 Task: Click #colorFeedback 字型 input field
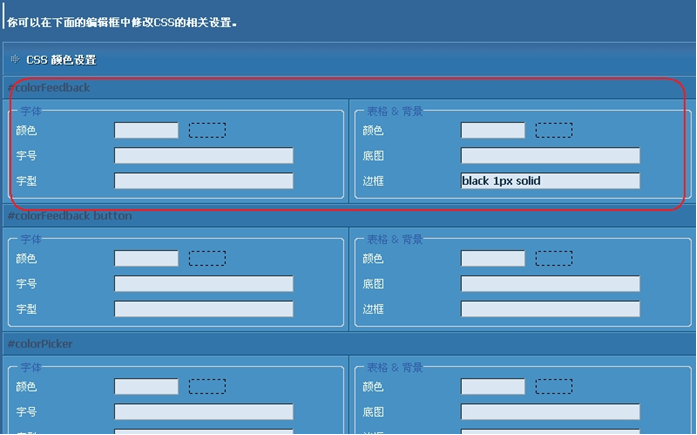pos(204,181)
